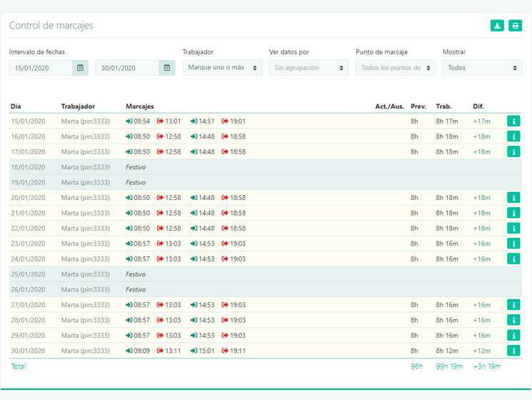Click the print icon button
Screen dimensions: 532x400
pyautogui.click(x=515, y=26)
